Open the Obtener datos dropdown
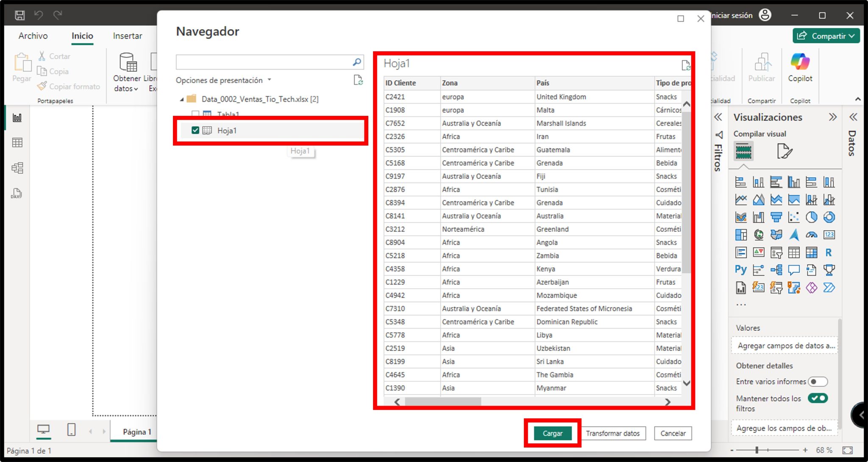Screen dimensions: 868x462 coord(126,72)
